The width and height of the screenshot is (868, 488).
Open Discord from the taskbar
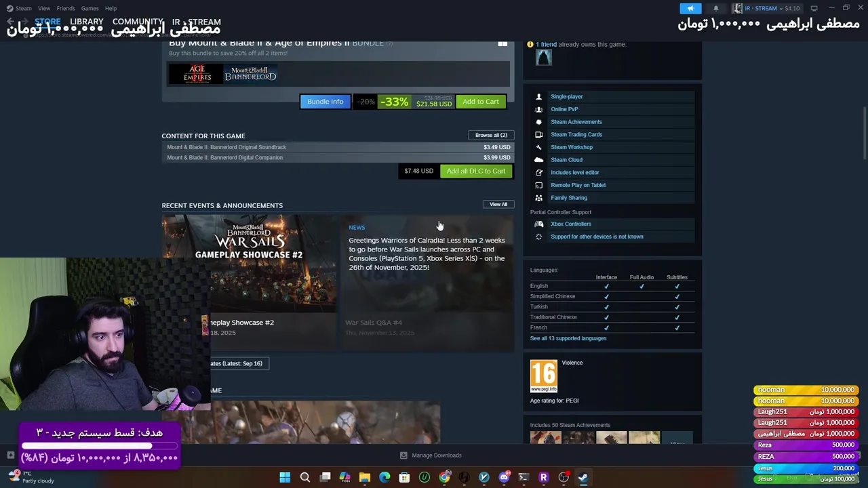tap(504, 477)
